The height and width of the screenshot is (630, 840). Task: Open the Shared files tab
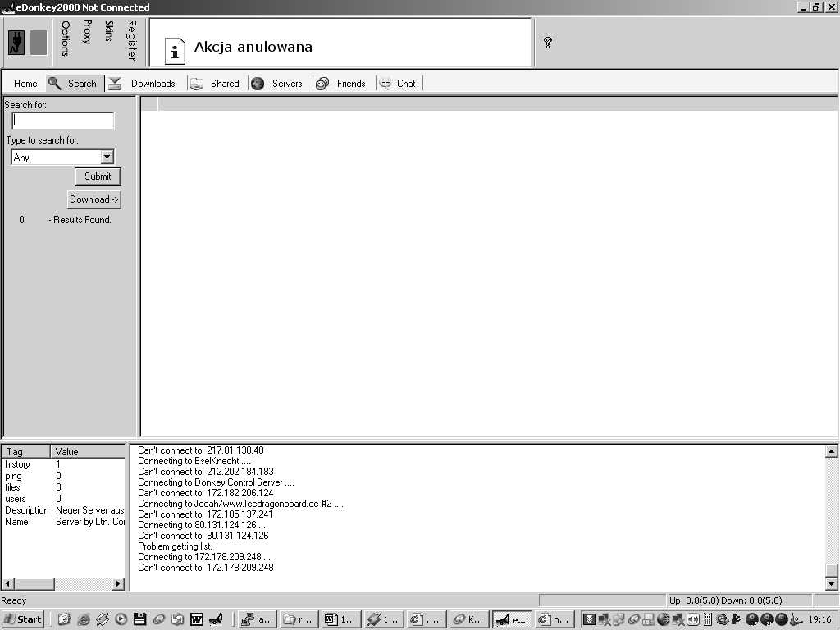pyautogui.click(x=216, y=84)
